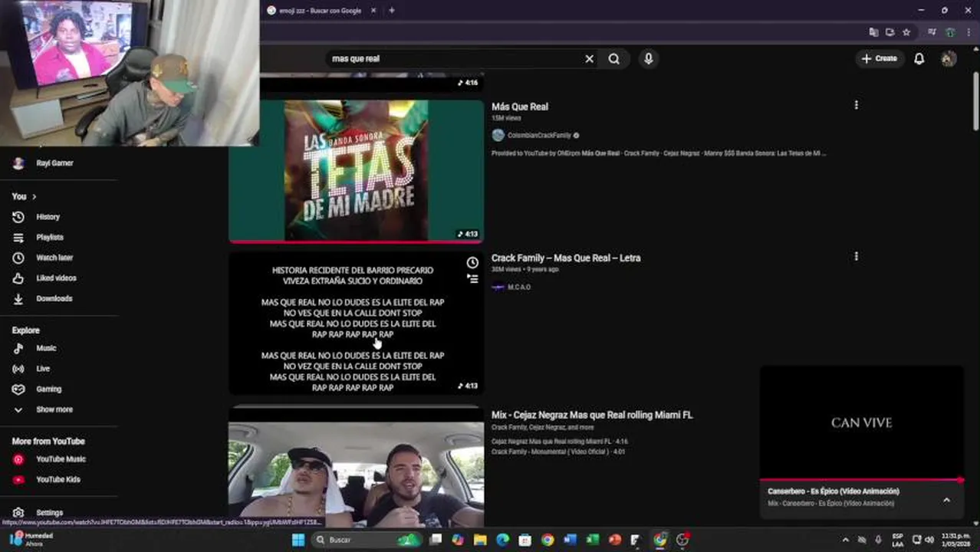Expand the You section chevron

(34, 197)
